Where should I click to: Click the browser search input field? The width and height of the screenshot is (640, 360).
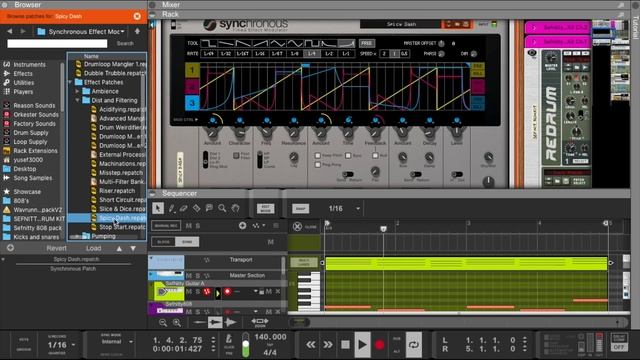(x=57, y=43)
